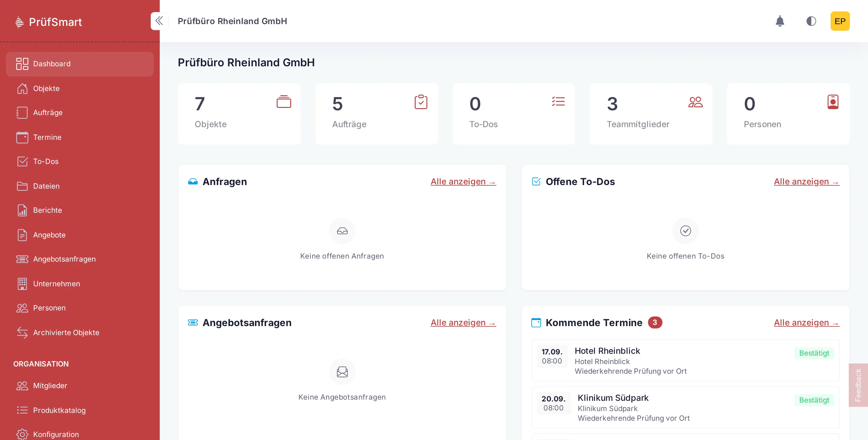Open notifications bell
Screen dimensions: 868x440
(780, 21)
